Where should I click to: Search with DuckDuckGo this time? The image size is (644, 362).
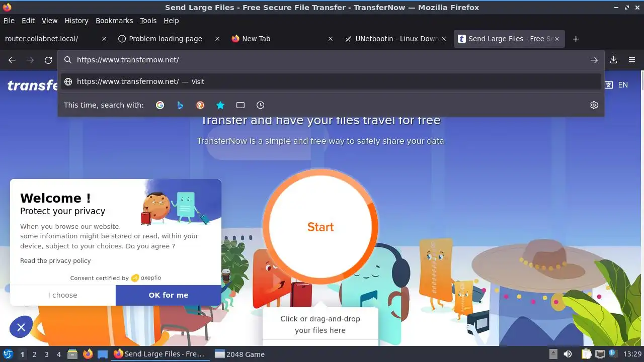(200, 105)
